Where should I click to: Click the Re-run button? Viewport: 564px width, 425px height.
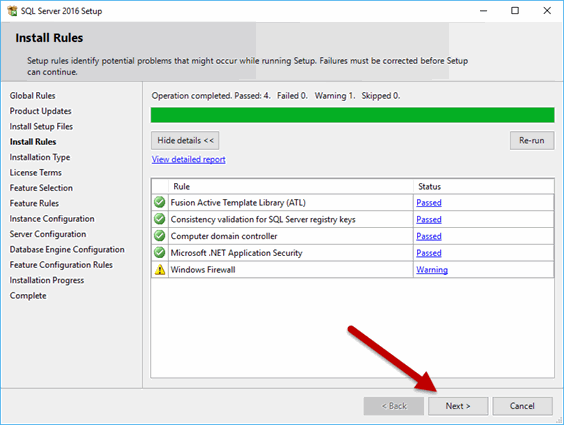532,140
